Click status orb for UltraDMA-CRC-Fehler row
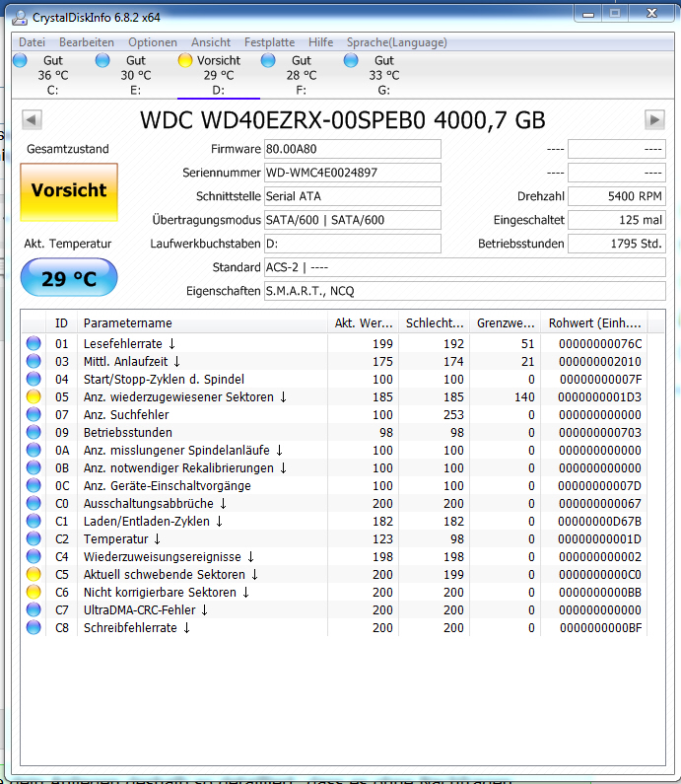Viewport: 681px width, 784px height. (34, 610)
